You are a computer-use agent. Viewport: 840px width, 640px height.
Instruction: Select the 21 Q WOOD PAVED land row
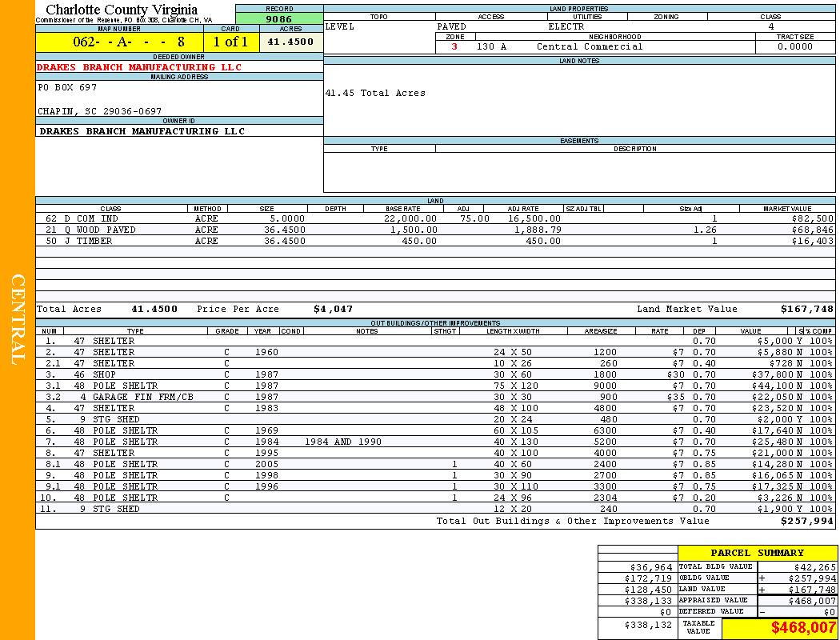pyautogui.click(x=435, y=230)
